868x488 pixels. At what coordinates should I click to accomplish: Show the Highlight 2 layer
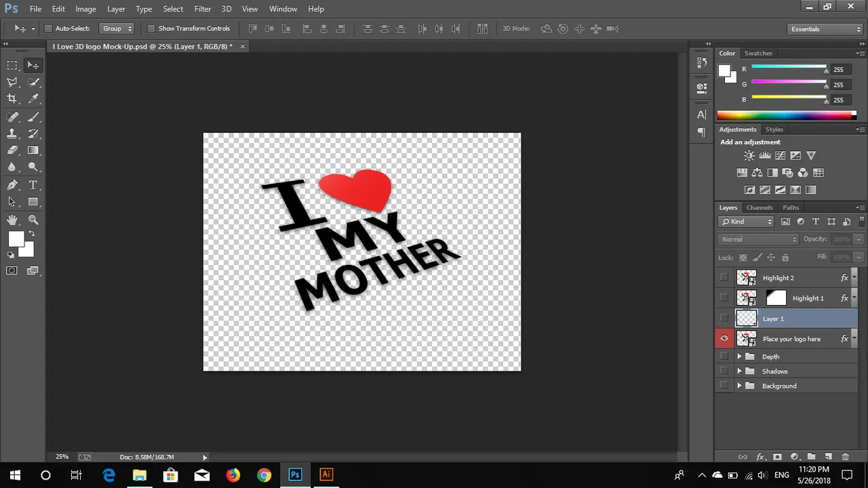pyautogui.click(x=724, y=277)
